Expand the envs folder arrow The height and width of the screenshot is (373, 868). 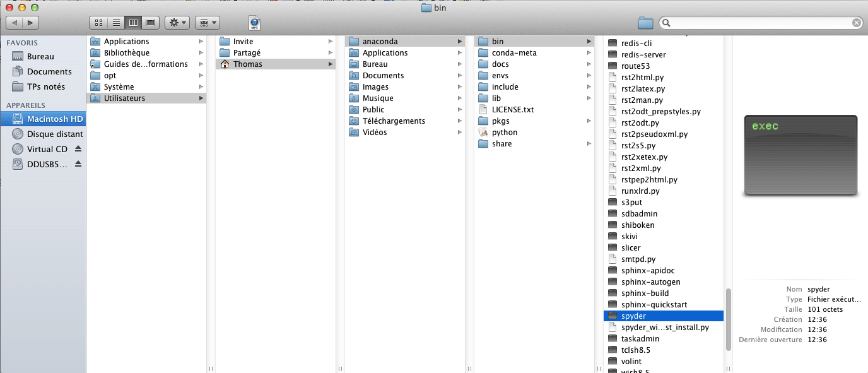[589, 76]
